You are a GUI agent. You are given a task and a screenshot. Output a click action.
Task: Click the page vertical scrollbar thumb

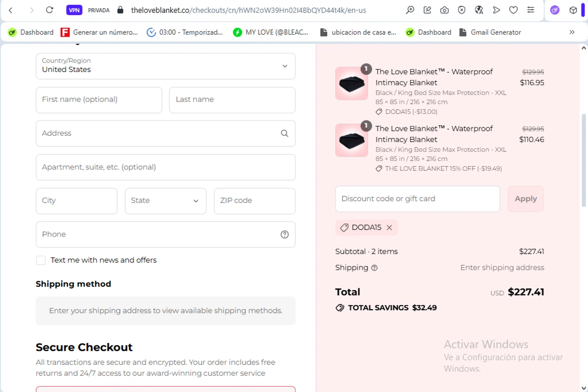583,161
